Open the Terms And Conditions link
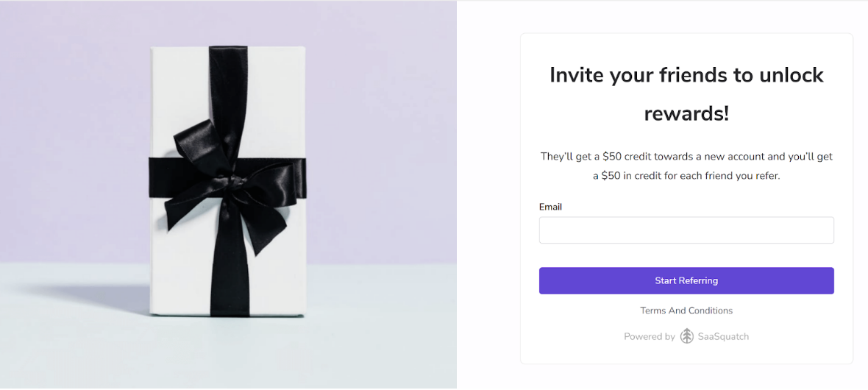 [x=686, y=311]
